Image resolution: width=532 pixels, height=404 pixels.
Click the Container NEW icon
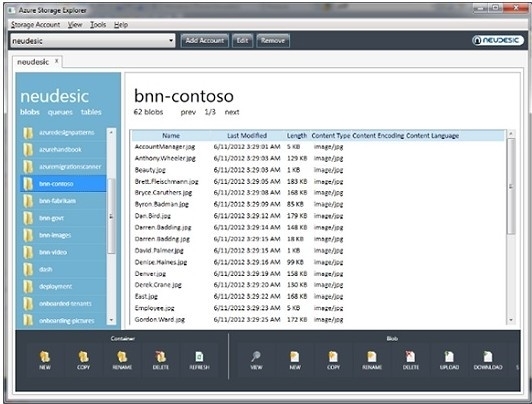pos(45,357)
